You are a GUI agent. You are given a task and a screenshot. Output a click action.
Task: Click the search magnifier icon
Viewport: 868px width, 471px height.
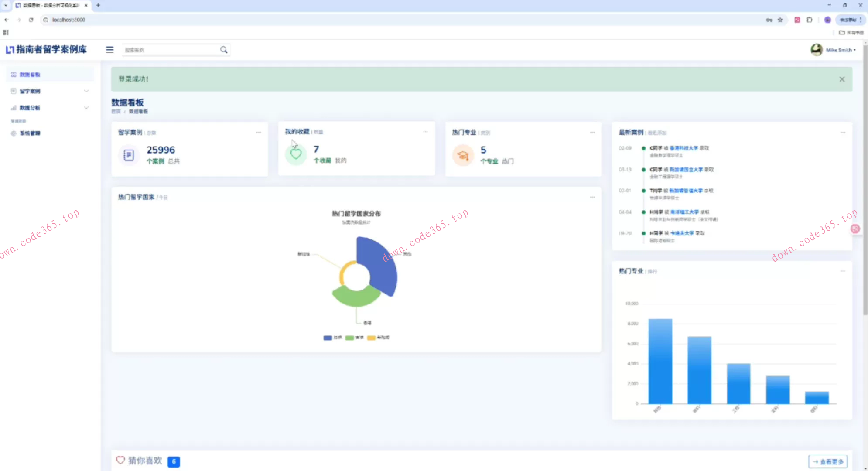click(224, 50)
